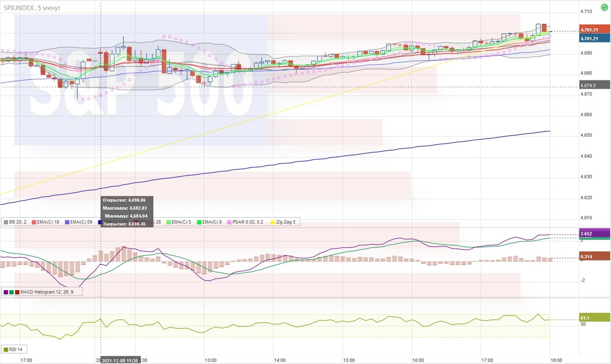Image resolution: width=611 pixels, height=364 pixels.
Task: Click the olive RSI color swatch
Action: (6, 350)
